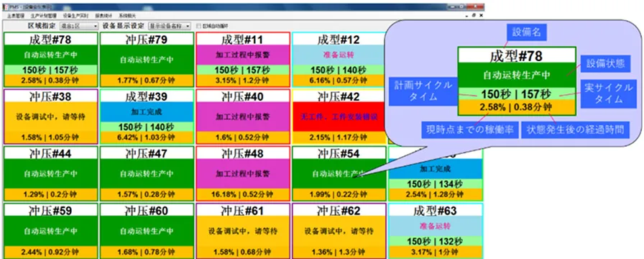Click the 150秒 | 157秒 cycle time in 成型#78
644x259 pixels.
click(50, 70)
